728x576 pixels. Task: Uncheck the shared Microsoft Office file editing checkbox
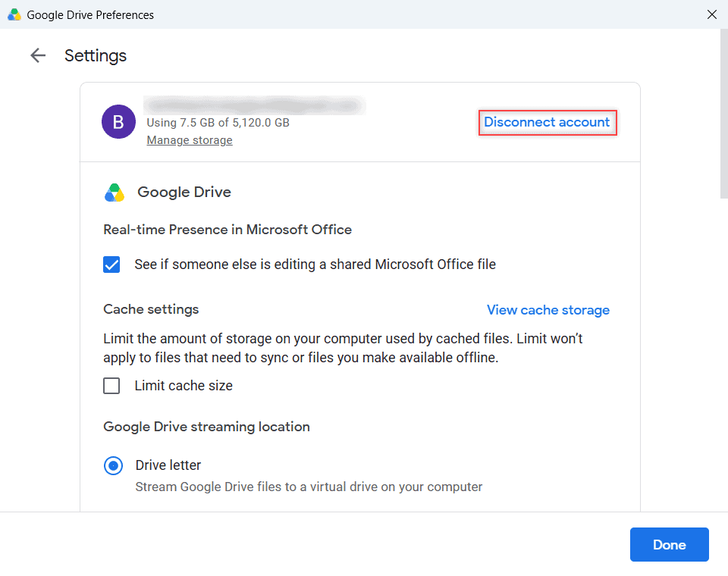click(x=111, y=265)
